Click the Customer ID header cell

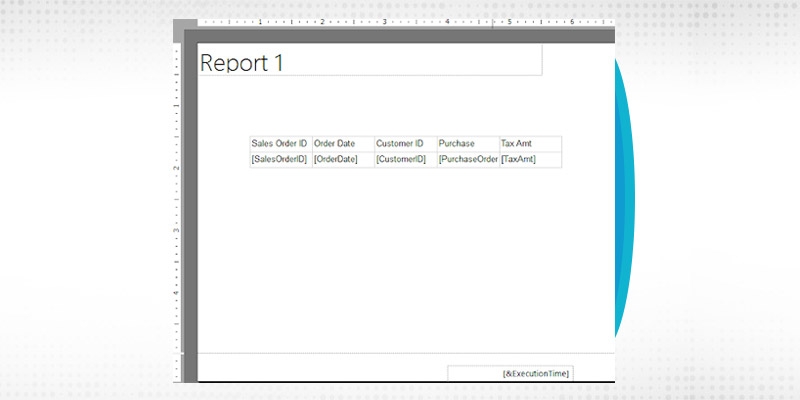tap(405, 144)
